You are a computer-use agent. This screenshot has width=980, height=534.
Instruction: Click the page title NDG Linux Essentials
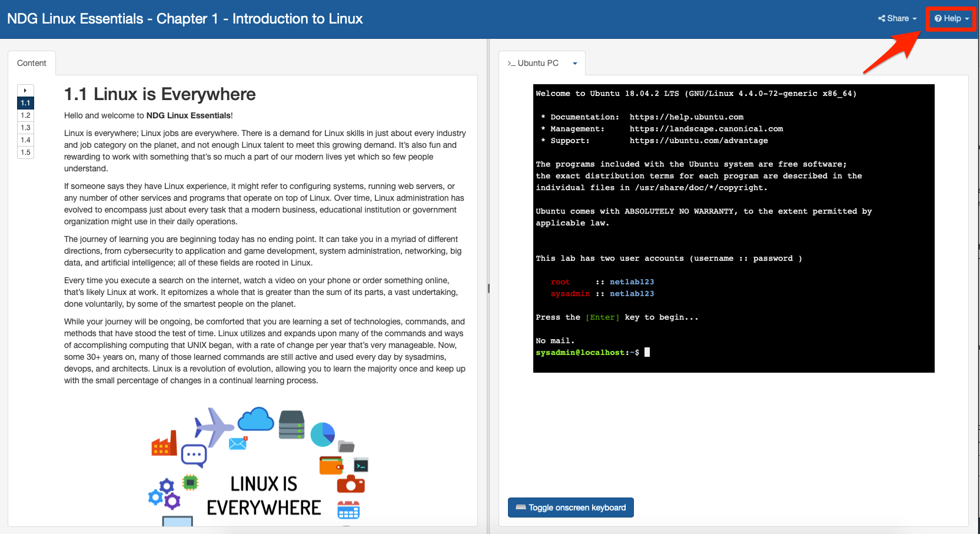[x=185, y=19]
